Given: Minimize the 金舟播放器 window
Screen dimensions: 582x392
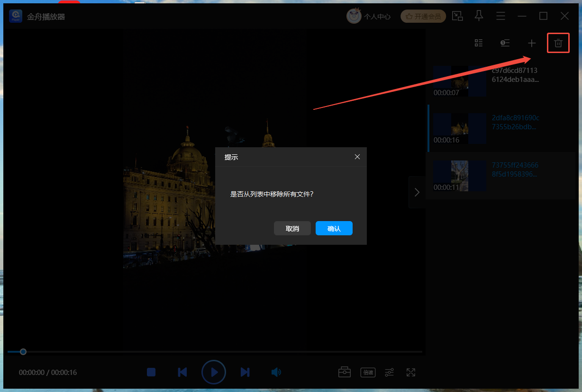Looking at the screenshot, I should coord(522,16).
